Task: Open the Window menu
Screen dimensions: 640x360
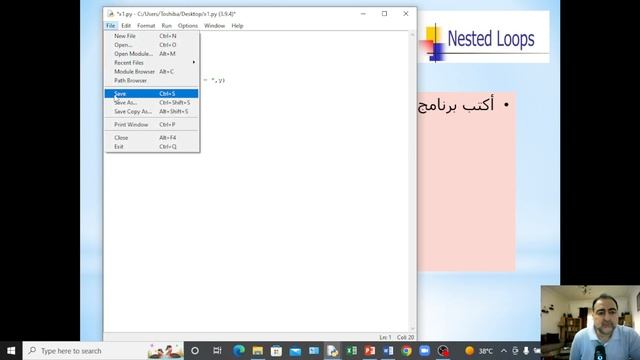Action: 214,26
